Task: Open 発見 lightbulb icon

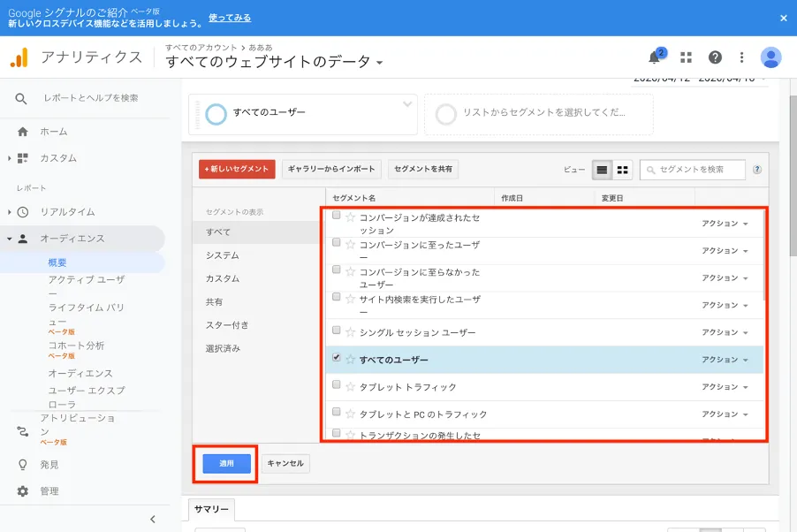Action: [22, 464]
